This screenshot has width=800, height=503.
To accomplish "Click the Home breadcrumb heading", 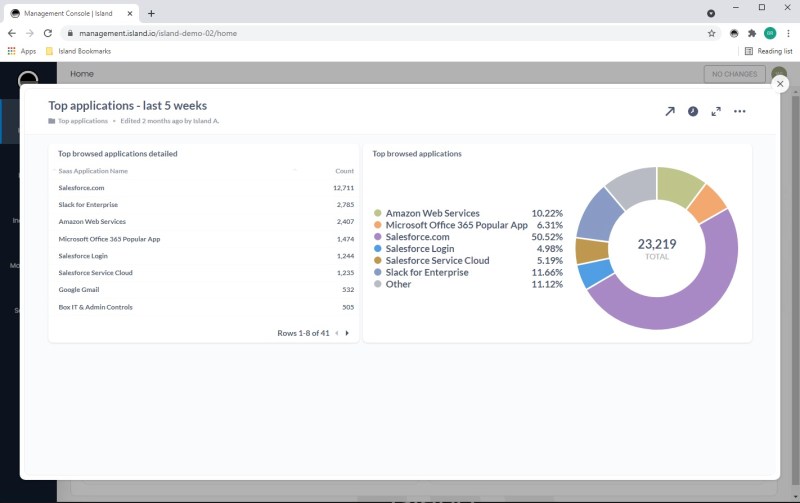I will click(x=82, y=73).
